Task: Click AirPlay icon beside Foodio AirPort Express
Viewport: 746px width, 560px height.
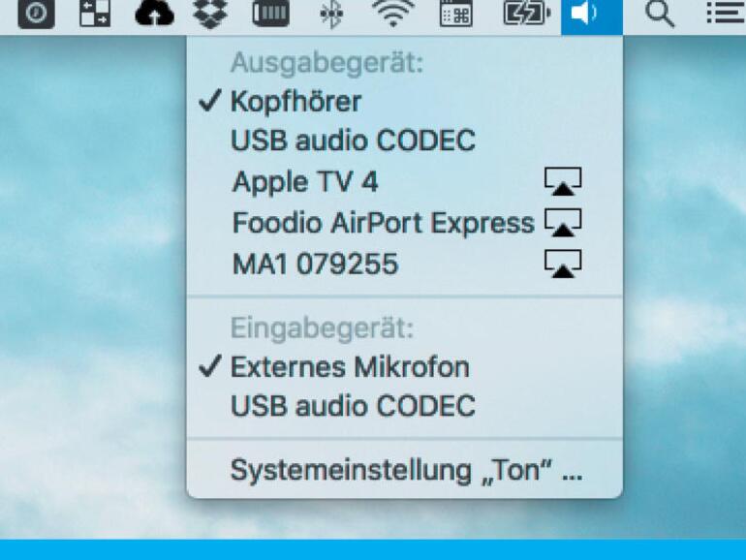Action: tap(563, 222)
